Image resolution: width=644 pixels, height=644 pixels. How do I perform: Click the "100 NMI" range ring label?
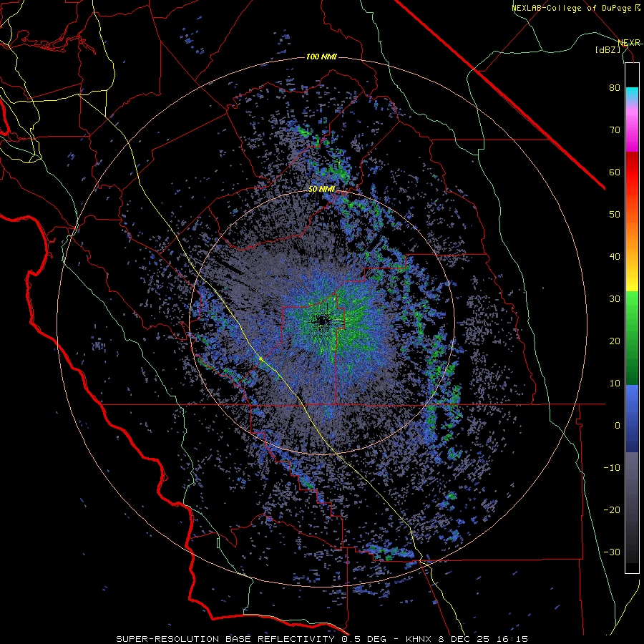click(x=321, y=57)
